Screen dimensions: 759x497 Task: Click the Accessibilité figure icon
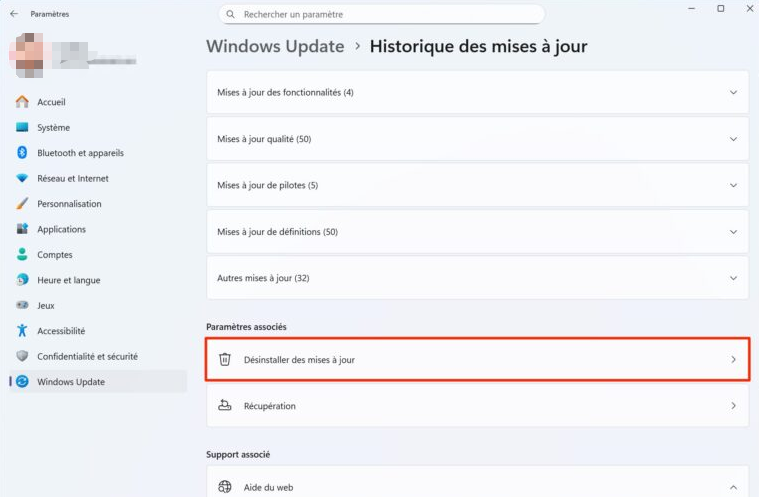tap(22, 331)
